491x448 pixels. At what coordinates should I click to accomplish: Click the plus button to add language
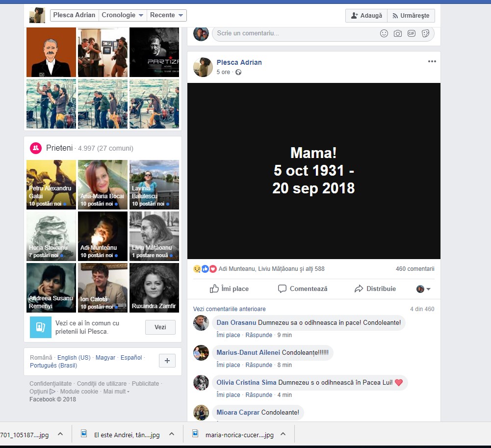click(167, 361)
